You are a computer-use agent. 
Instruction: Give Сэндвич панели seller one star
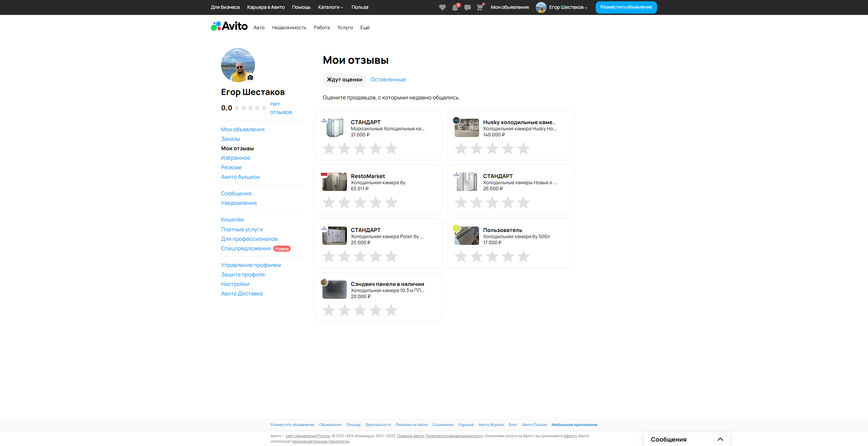pos(329,310)
